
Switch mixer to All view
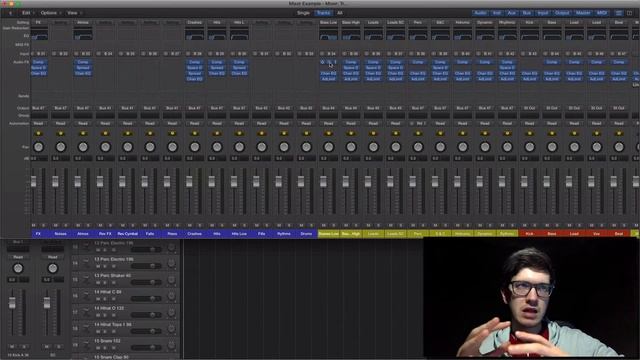coord(340,13)
